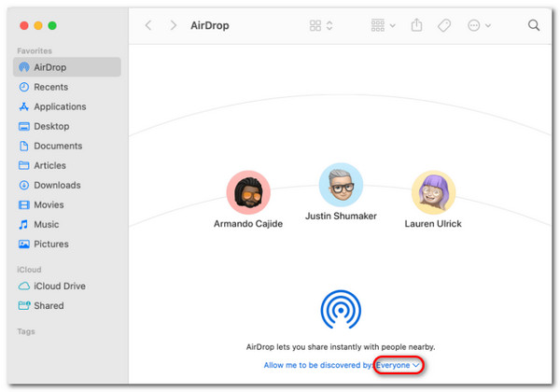Click the iCloud Drive cloud icon

[x=24, y=286]
